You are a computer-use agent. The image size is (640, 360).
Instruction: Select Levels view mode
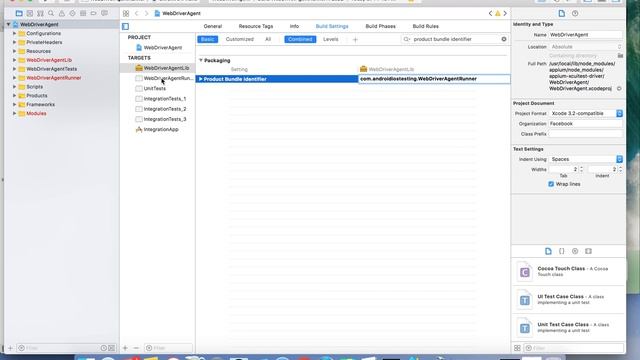(331, 39)
